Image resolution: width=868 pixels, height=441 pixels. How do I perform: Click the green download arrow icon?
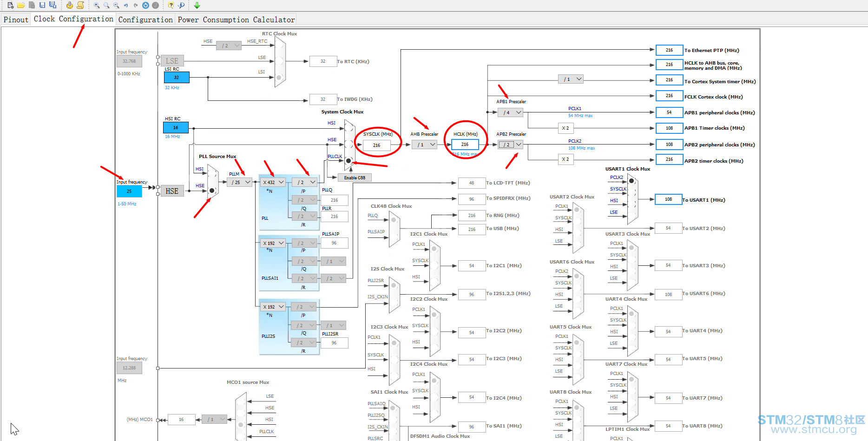[x=197, y=5]
